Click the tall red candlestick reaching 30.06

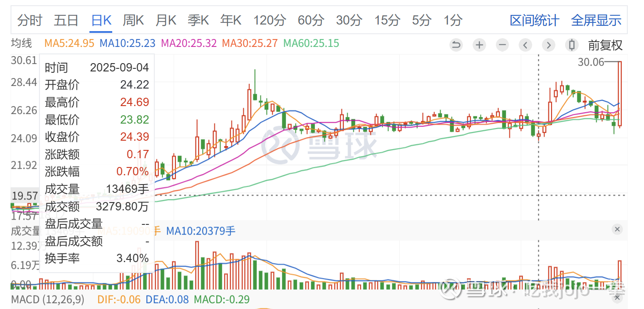tap(620, 94)
